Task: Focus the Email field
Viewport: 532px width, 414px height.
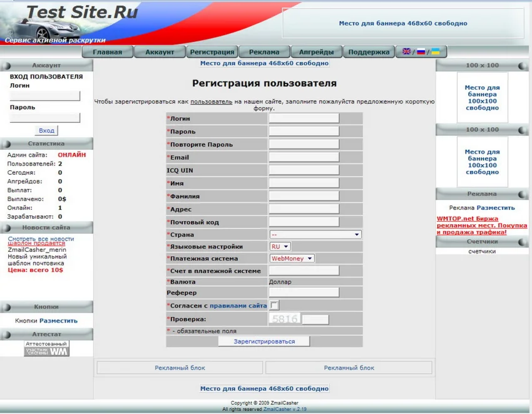Action: (304, 157)
